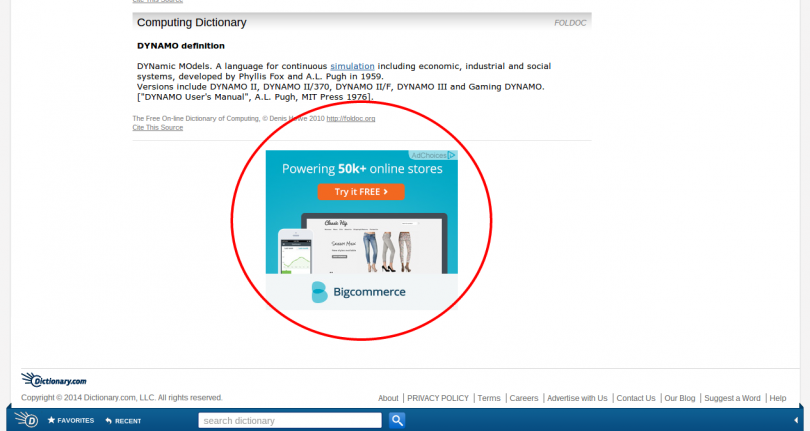Open the Advertise with Us link

(577, 398)
